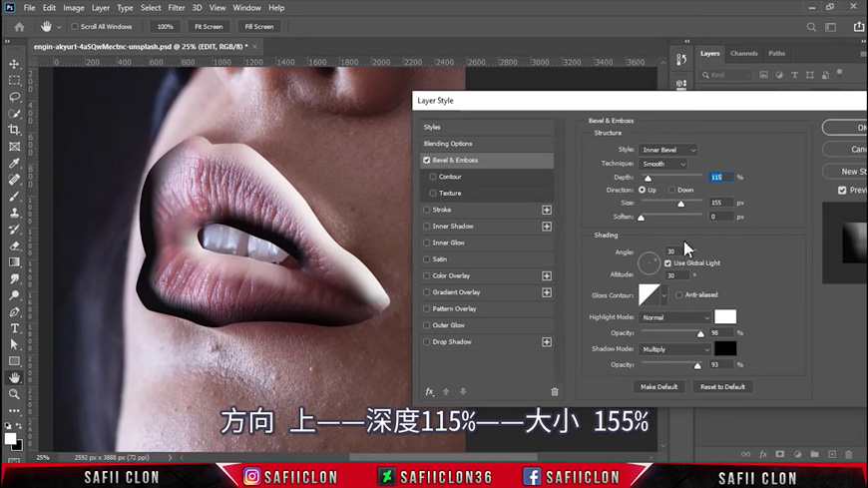Open the Technique dropdown showing Smooth
The width and height of the screenshot is (868, 488).
[663, 164]
